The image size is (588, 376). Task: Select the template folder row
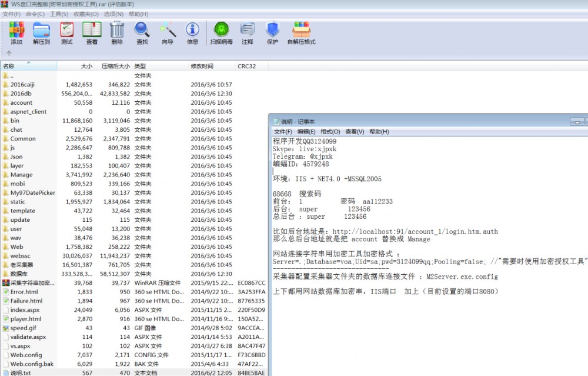[x=134, y=211]
